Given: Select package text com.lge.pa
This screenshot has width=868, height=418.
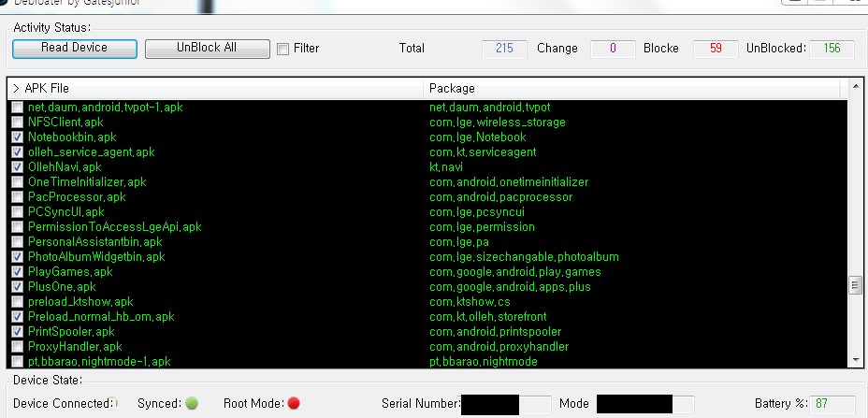Looking at the screenshot, I should pyautogui.click(x=459, y=241).
